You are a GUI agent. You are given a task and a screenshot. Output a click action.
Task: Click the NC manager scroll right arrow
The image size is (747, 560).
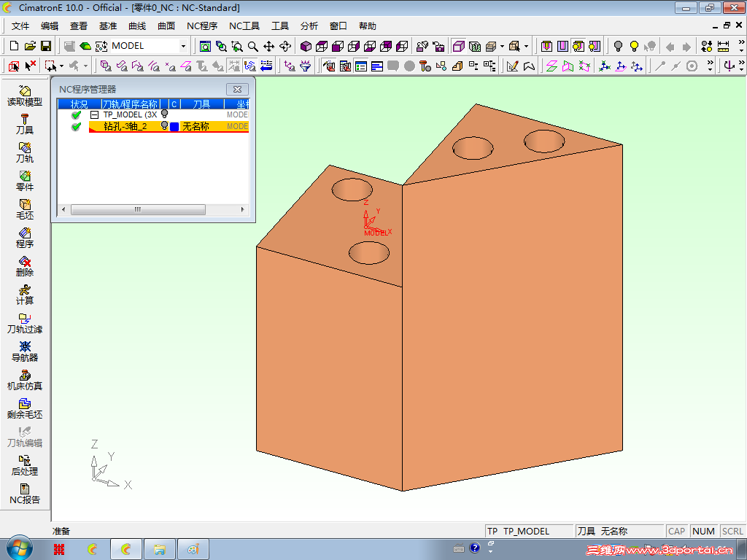coord(242,209)
